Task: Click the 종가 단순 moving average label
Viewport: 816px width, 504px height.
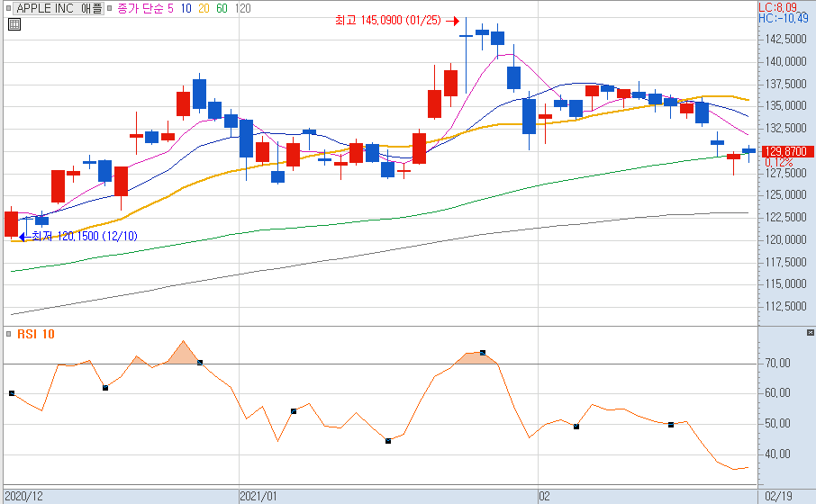Action: coord(139,8)
